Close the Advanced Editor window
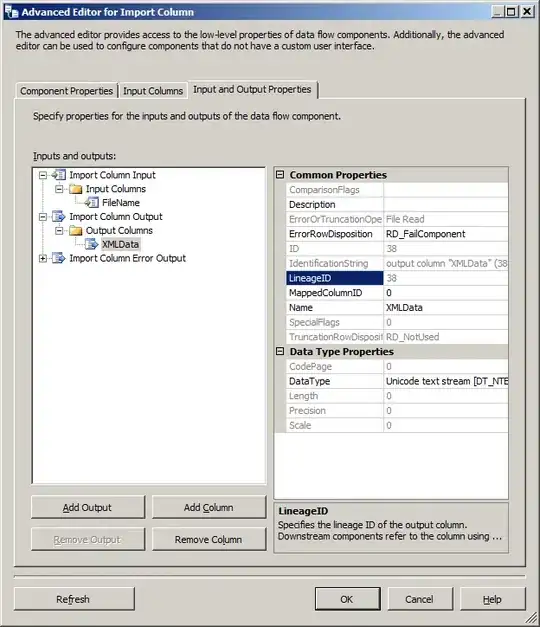 527,11
